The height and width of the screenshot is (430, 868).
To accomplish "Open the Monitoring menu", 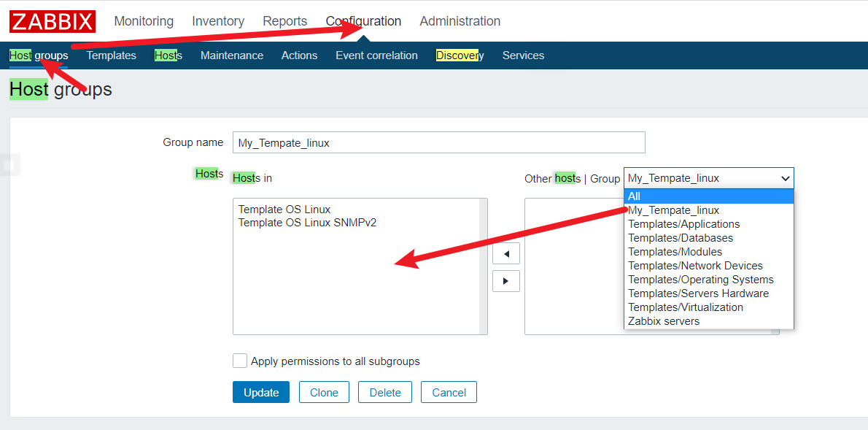I will 144,21.
